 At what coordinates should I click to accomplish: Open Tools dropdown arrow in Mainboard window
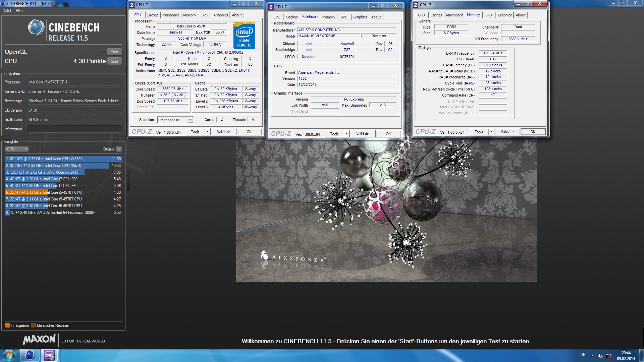click(x=346, y=134)
